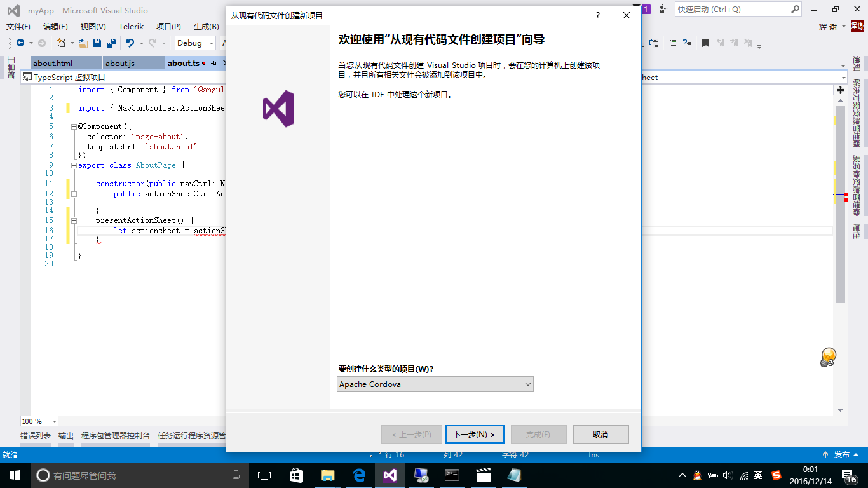This screenshot has width=868, height=488.
Task: Click the 取消 button in wizard
Action: click(600, 435)
